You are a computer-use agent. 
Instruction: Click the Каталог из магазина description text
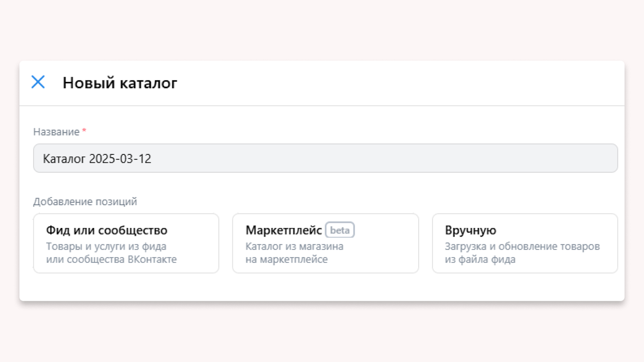tap(294, 247)
